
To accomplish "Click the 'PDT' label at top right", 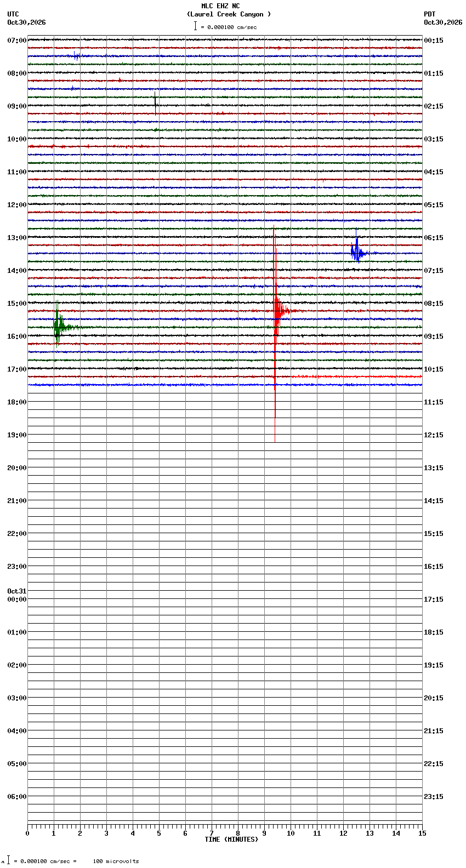I will point(429,14).
